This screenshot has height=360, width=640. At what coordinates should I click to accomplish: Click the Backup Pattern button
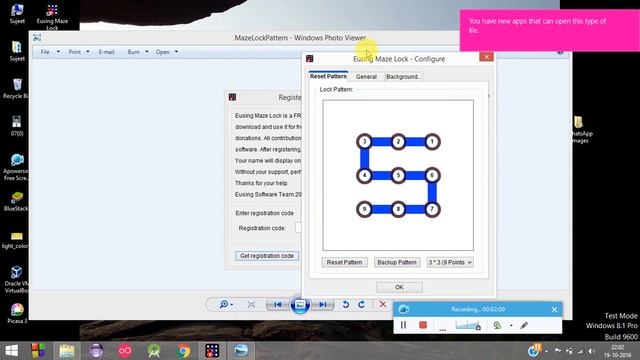click(x=397, y=262)
